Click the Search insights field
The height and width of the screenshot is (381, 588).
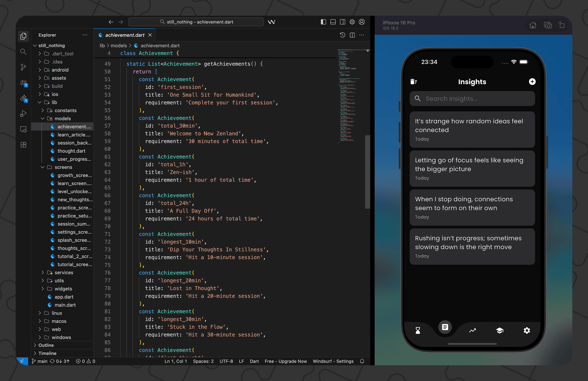tap(472, 98)
